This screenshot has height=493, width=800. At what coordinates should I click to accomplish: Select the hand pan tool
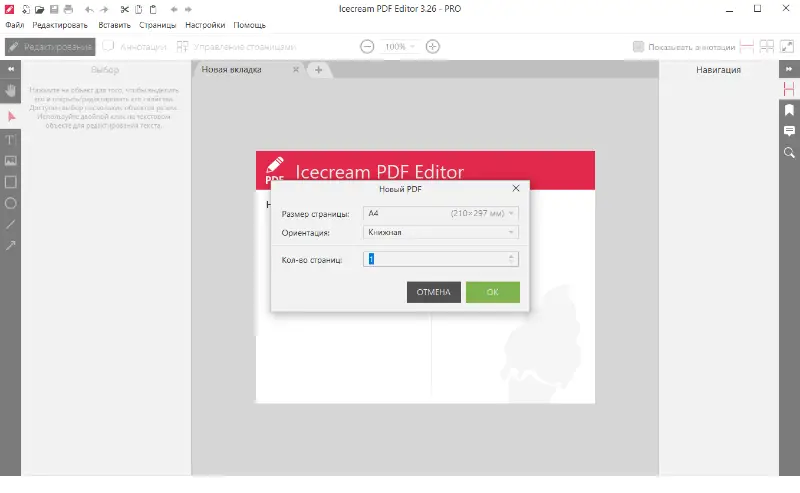pos(10,91)
